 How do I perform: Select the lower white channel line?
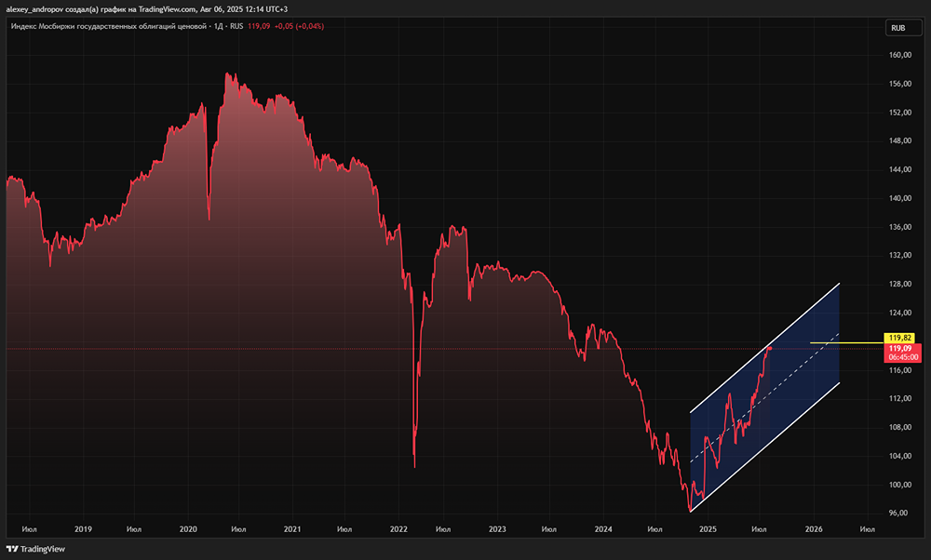(x=764, y=447)
